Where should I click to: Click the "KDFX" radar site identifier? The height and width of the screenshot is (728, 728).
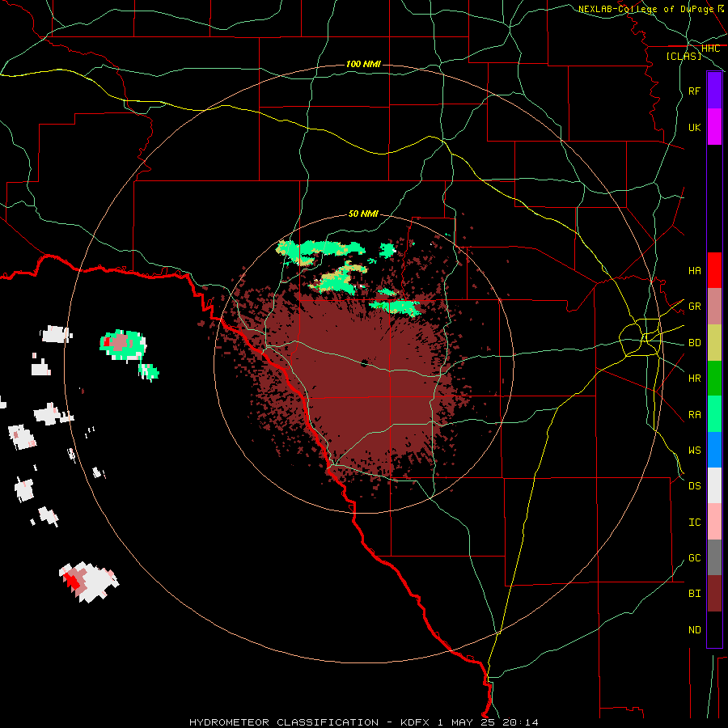[x=415, y=722]
